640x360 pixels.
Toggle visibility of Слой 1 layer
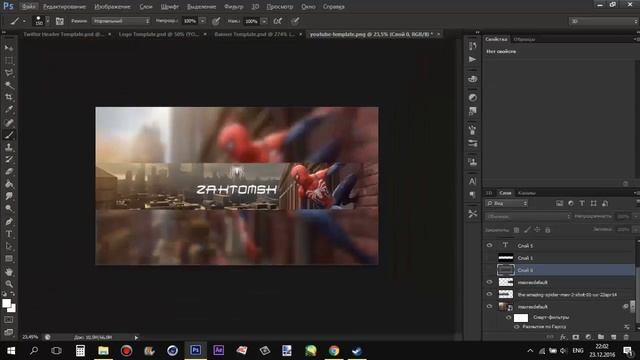click(x=489, y=258)
